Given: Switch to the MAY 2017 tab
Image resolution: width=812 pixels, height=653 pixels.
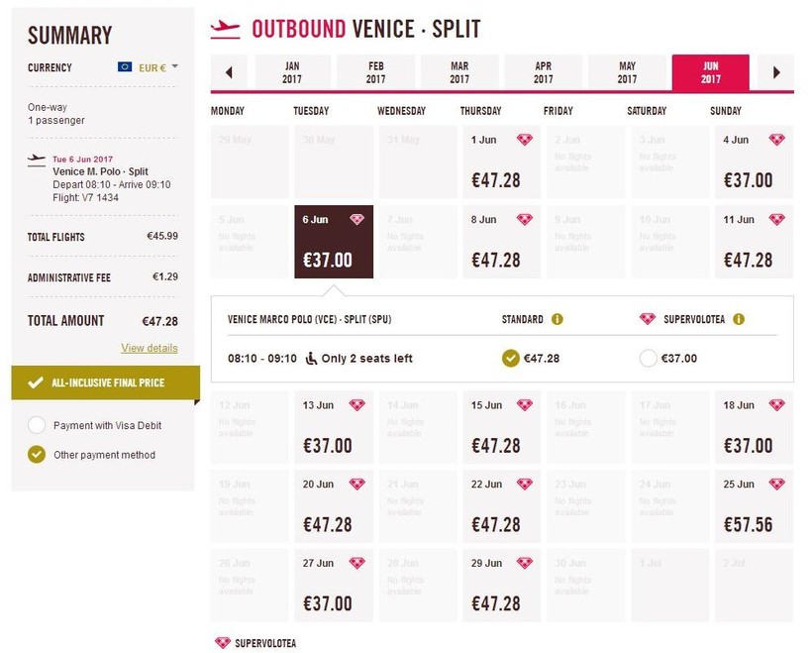Looking at the screenshot, I should 627,72.
